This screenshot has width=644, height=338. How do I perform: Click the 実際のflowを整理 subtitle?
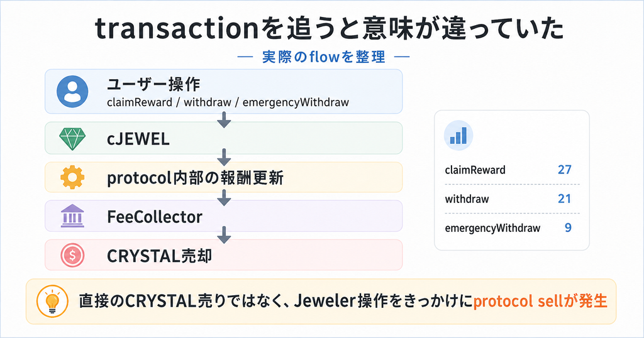click(x=324, y=57)
